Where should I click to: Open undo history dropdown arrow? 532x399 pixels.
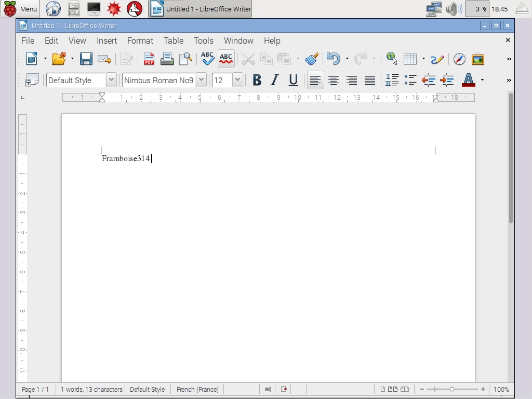(347, 59)
